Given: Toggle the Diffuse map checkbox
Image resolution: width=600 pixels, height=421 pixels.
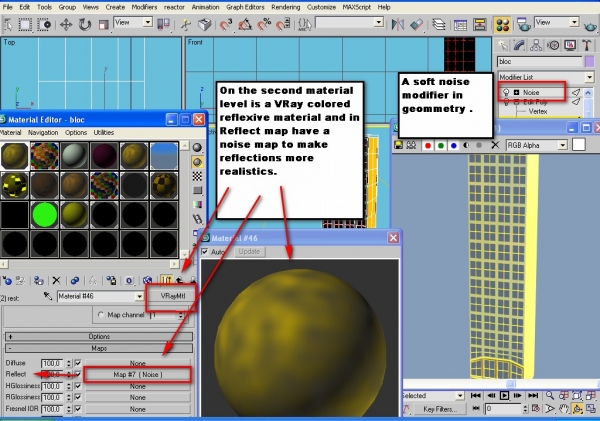Looking at the screenshot, I should tap(78, 363).
